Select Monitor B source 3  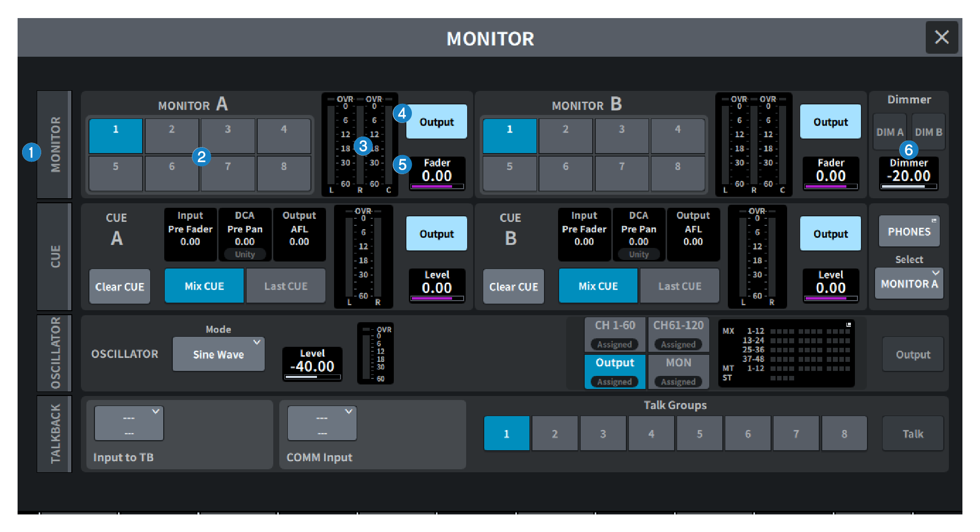[x=622, y=136]
